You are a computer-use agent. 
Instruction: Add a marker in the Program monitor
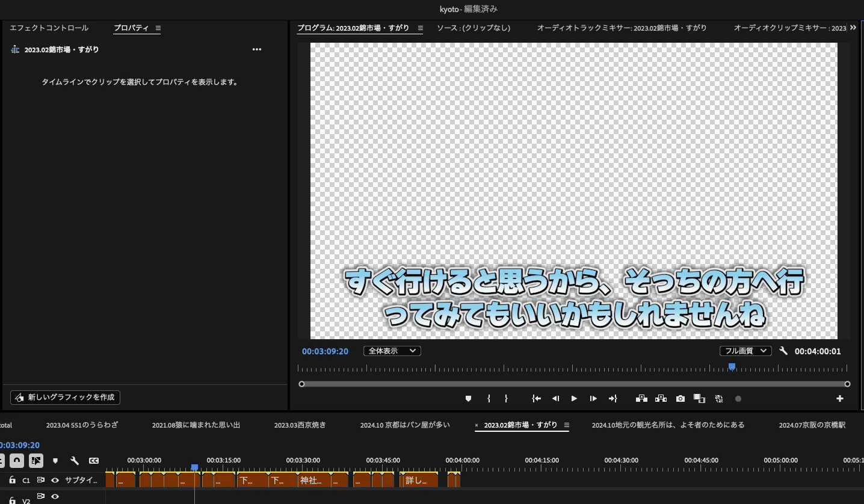(x=469, y=398)
